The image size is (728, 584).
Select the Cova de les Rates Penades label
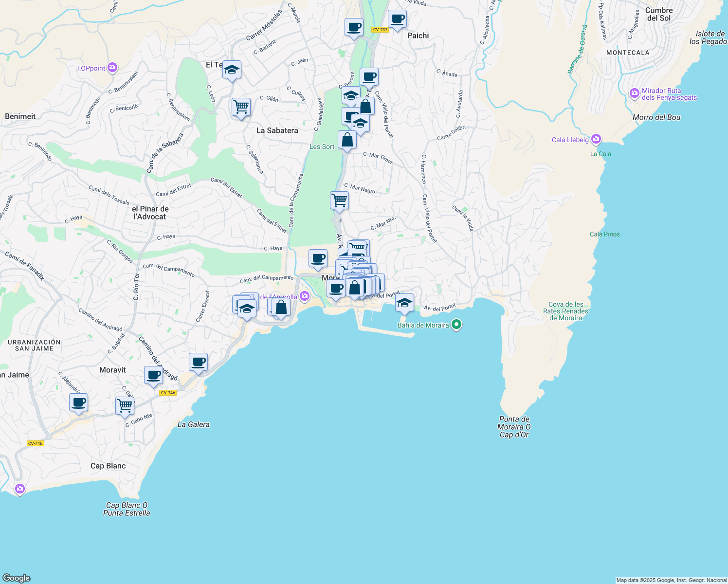565,311
